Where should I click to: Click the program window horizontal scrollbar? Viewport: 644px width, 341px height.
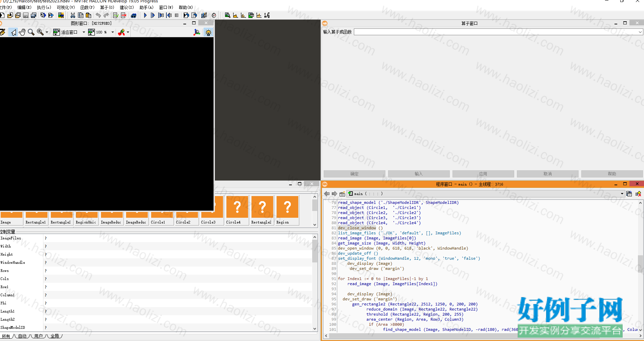tap(481, 336)
